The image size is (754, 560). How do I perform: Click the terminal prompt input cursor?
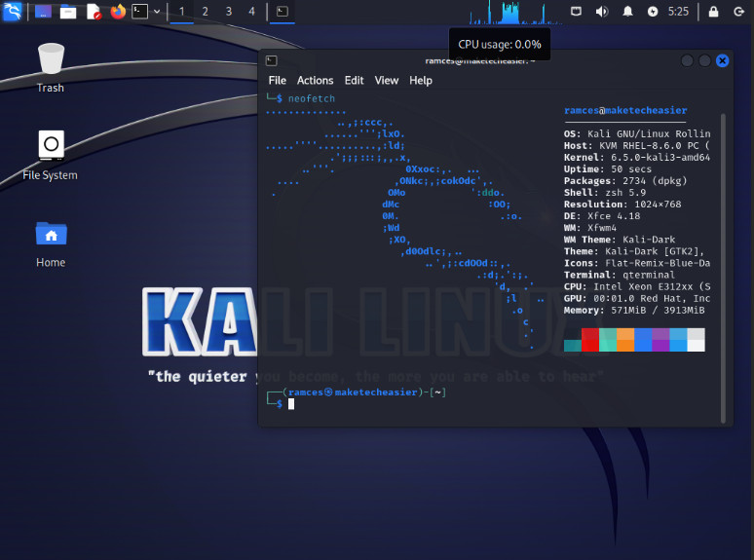point(291,404)
